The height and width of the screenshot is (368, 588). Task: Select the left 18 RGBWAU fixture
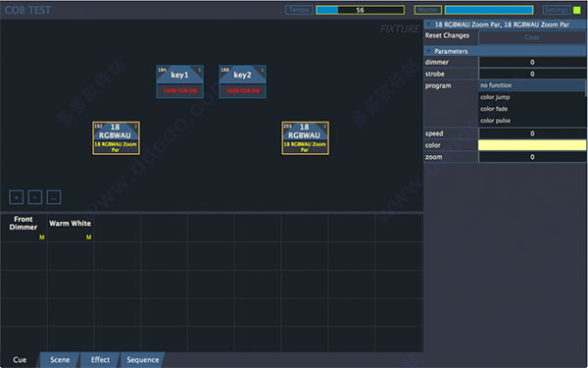[117, 137]
